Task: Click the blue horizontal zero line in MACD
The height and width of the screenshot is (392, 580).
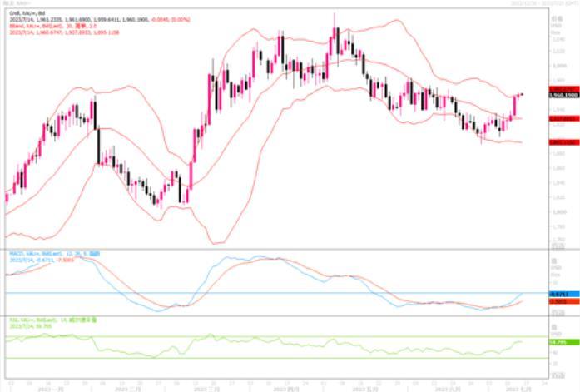Action: click(x=250, y=292)
